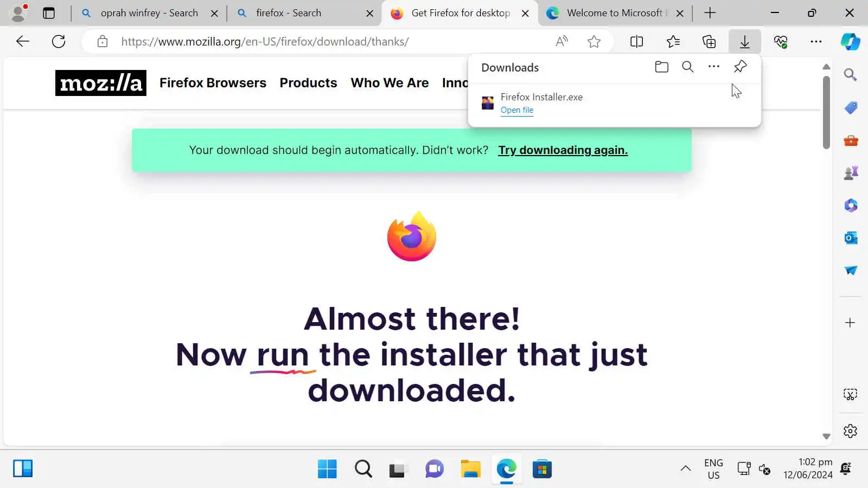Open the Favorites list icon
This screenshot has width=868, height=488.
(x=673, y=41)
